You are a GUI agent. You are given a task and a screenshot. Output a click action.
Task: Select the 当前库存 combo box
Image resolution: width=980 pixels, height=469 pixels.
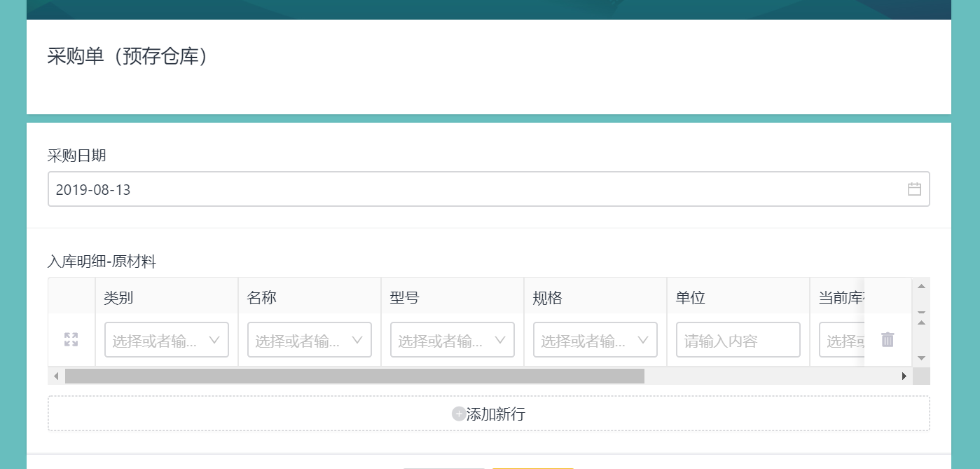pos(841,340)
